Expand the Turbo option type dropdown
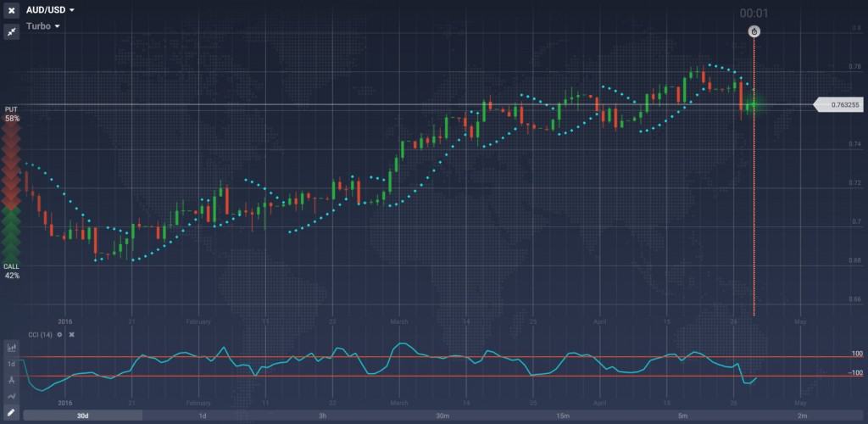 (x=43, y=26)
